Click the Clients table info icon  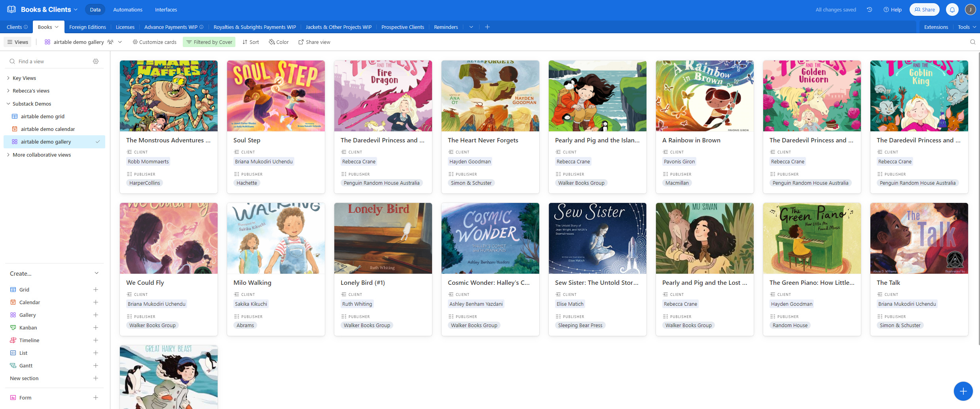[26, 27]
